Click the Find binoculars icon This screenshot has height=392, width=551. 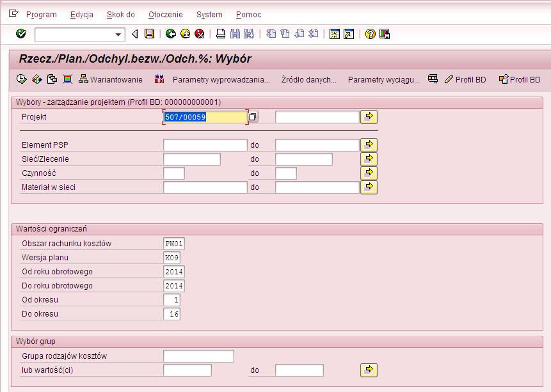coord(235,34)
